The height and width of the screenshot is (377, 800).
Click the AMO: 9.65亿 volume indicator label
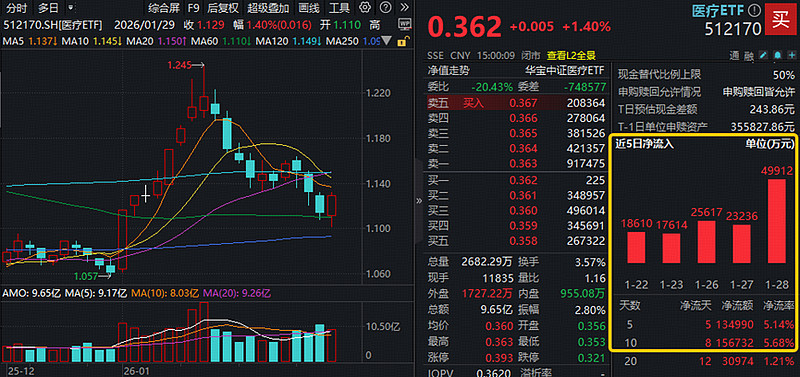coord(32,293)
